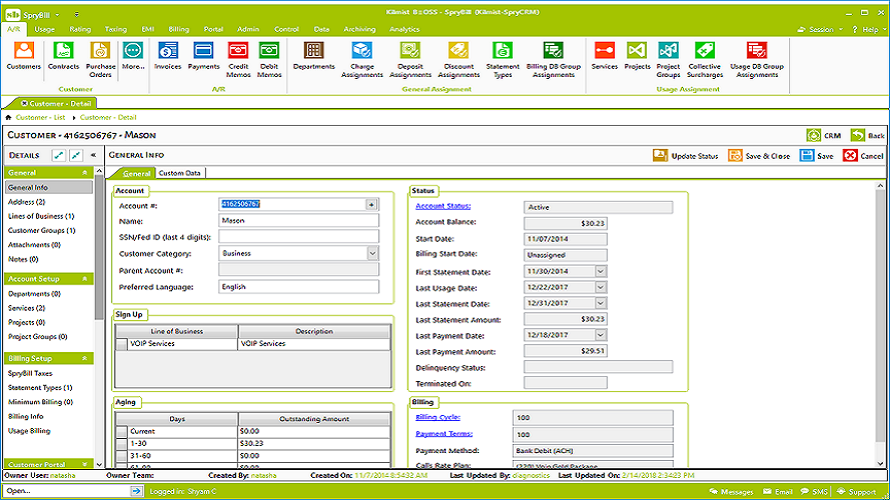The width and height of the screenshot is (890, 500).
Task: Click the main panel vertical scrollbar
Action: point(880,323)
